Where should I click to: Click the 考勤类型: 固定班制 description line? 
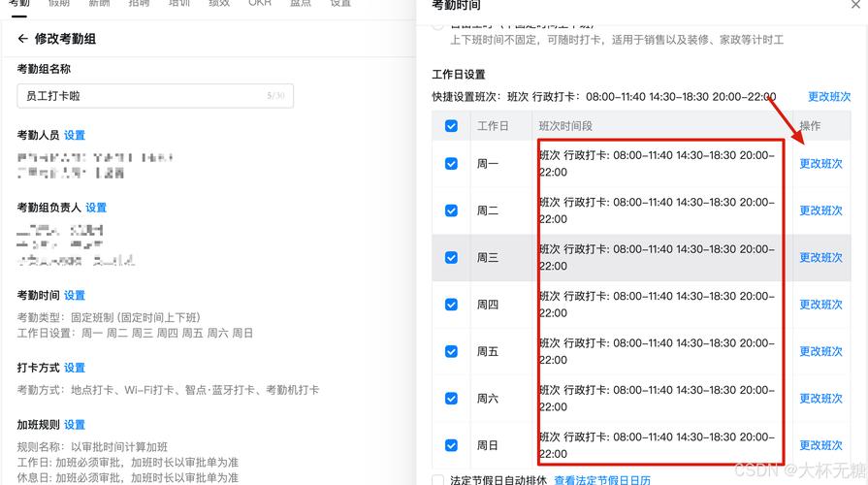(x=109, y=317)
